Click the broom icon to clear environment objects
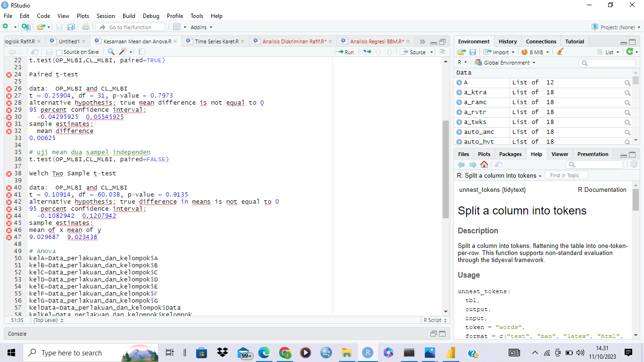 [560, 52]
